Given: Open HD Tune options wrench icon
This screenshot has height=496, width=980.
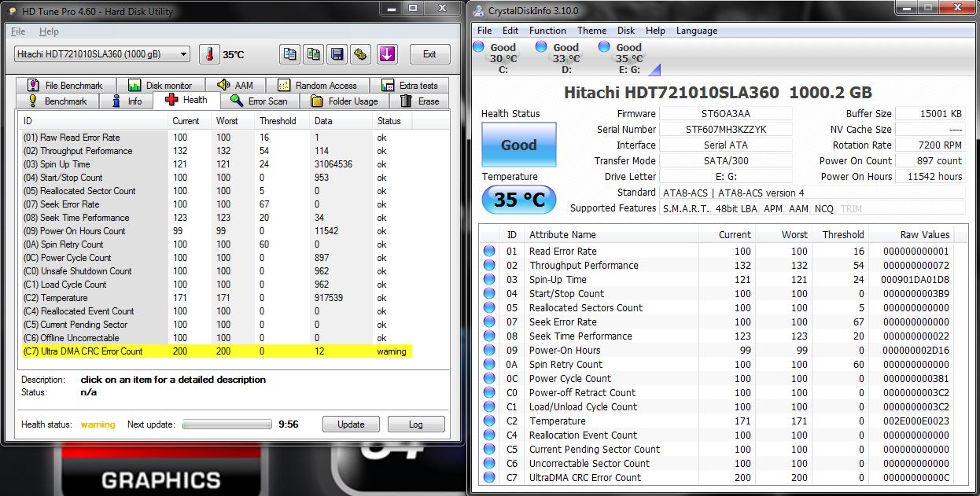Looking at the screenshot, I should tap(361, 54).
